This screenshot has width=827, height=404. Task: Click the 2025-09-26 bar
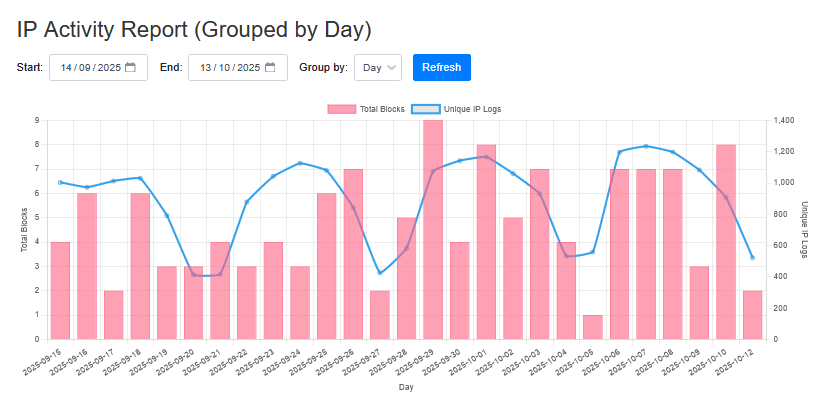(353, 254)
